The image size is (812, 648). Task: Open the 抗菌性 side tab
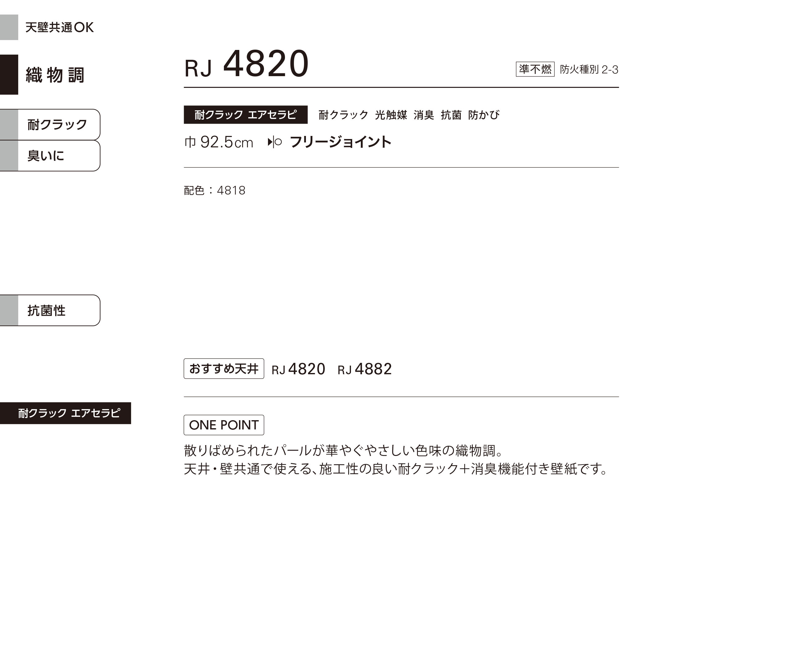pos(50,310)
